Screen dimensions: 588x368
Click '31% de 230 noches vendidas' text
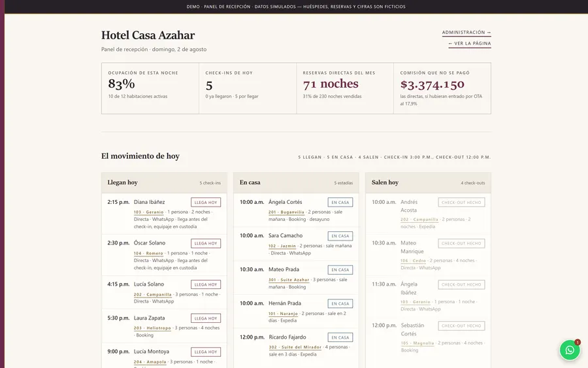333,96
